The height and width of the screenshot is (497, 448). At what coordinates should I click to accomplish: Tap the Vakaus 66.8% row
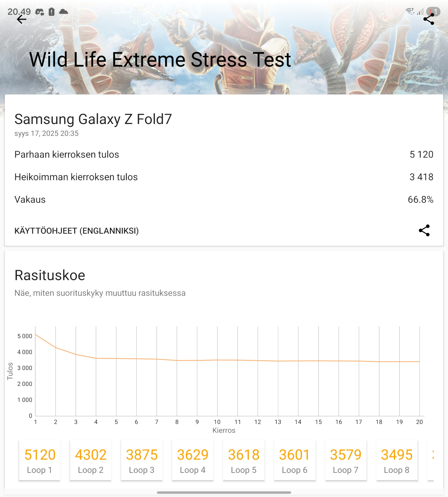pos(224,199)
